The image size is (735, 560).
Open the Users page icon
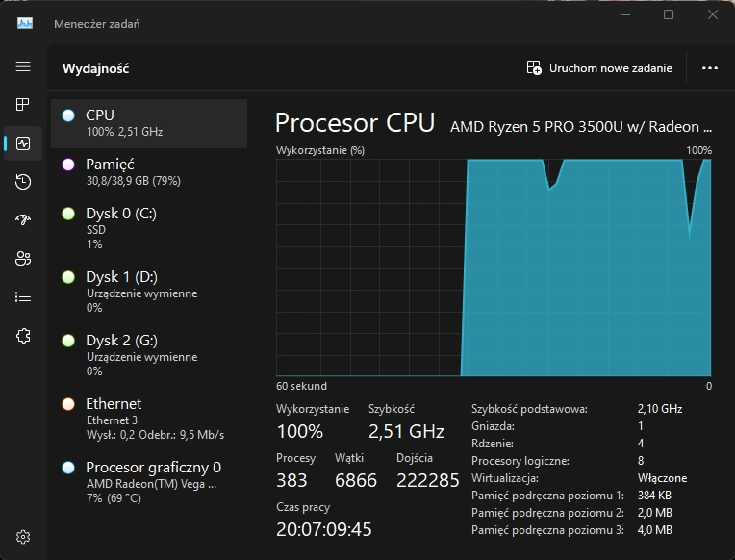(x=23, y=259)
